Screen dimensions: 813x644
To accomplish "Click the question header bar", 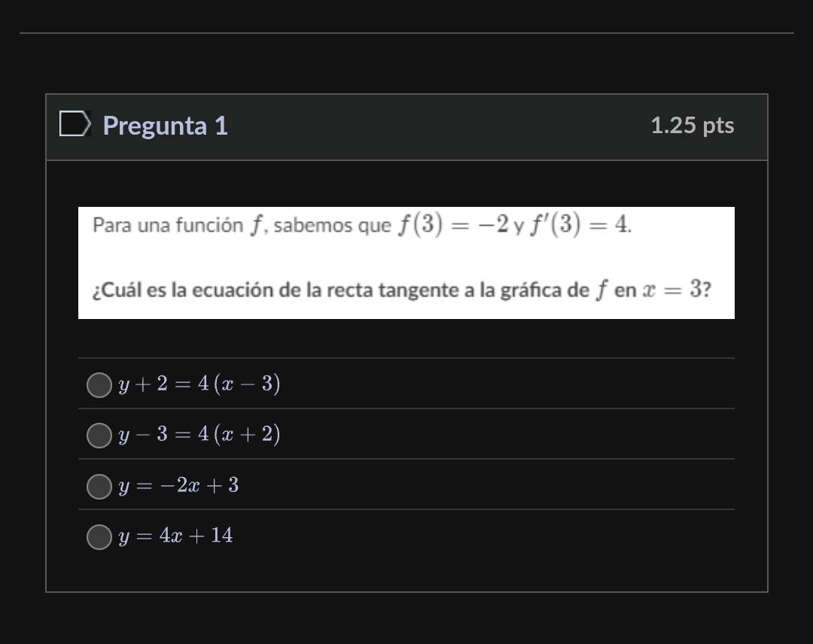I will pyautogui.click(x=406, y=126).
